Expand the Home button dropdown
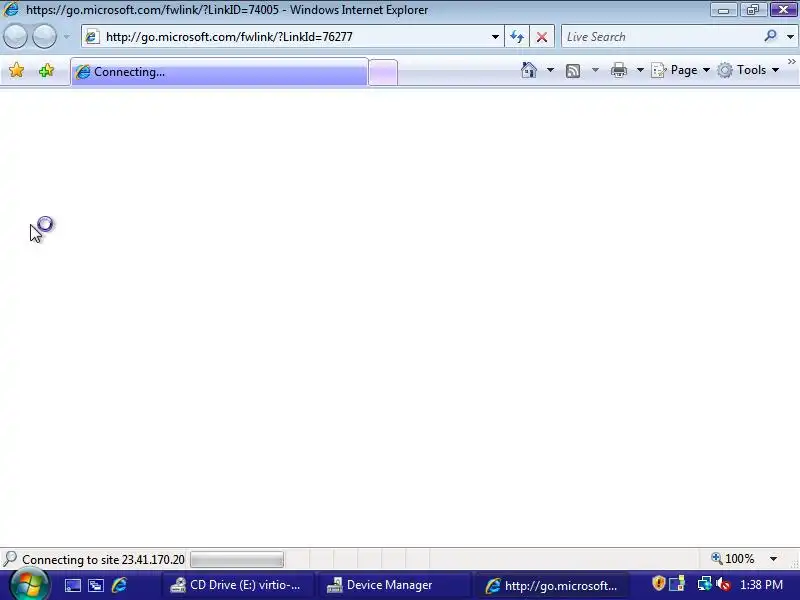Screen dimensions: 800x600 (550, 70)
